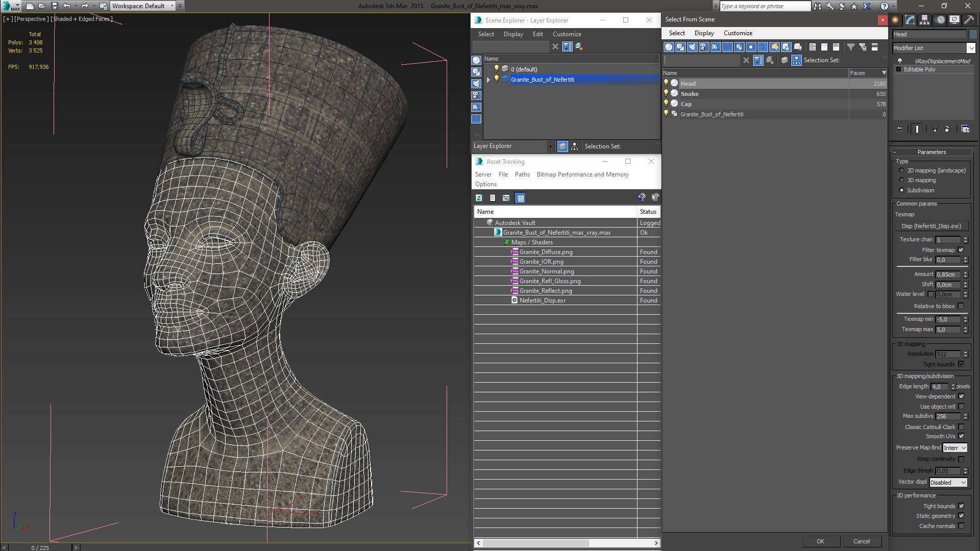Toggle Filter texmap checkbox

(961, 250)
